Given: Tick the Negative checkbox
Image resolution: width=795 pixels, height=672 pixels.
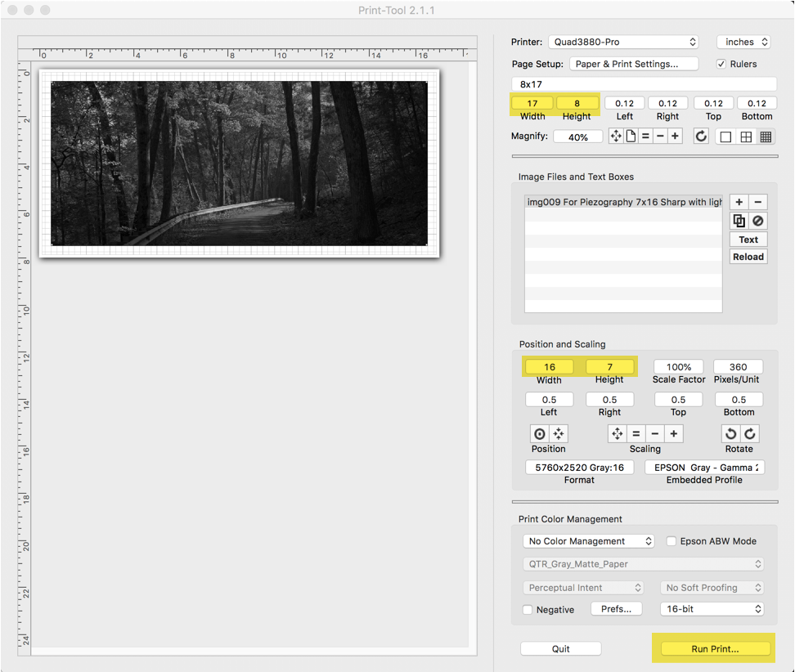Looking at the screenshot, I should tap(528, 610).
